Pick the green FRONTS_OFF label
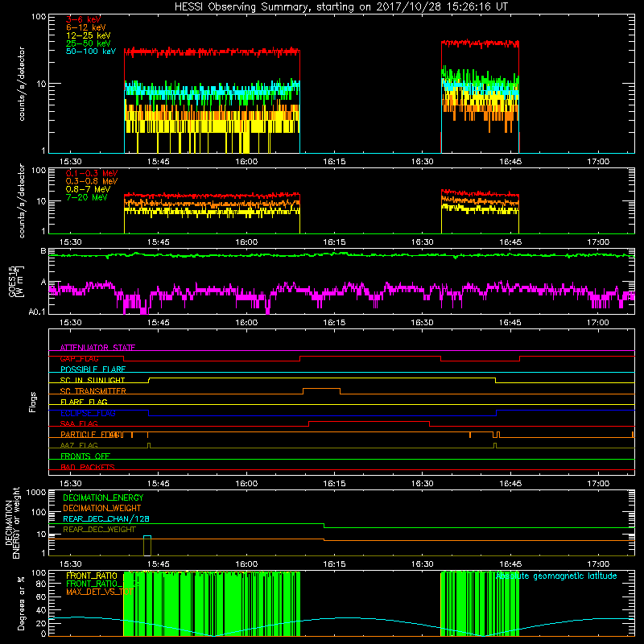Screen dimensions: 644x644 (x=85, y=456)
